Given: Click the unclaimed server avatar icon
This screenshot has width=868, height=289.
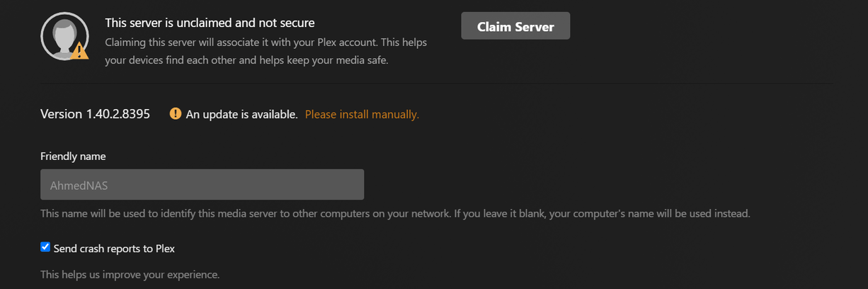Looking at the screenshot, I should pyautogui.click(x=63, y=37).
